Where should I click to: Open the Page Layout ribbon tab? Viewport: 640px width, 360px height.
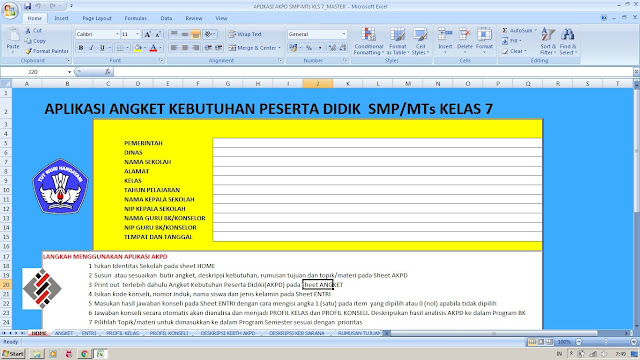tap(97, 18)
